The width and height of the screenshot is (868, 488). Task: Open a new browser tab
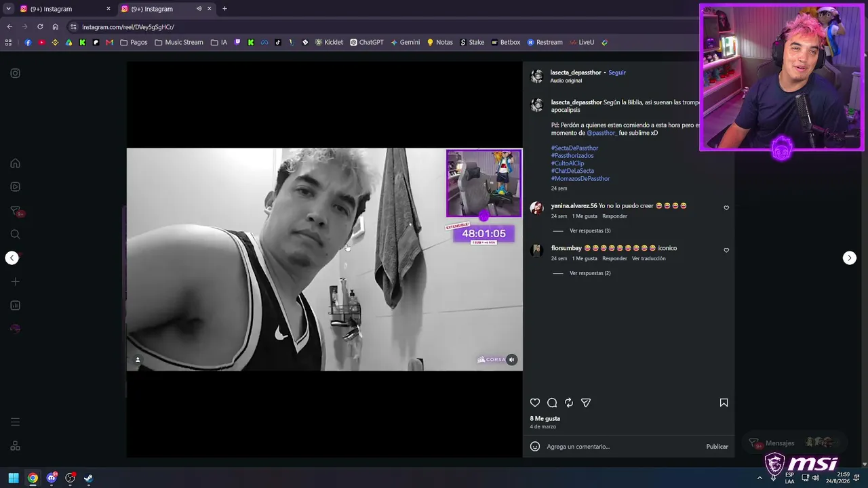224,9
